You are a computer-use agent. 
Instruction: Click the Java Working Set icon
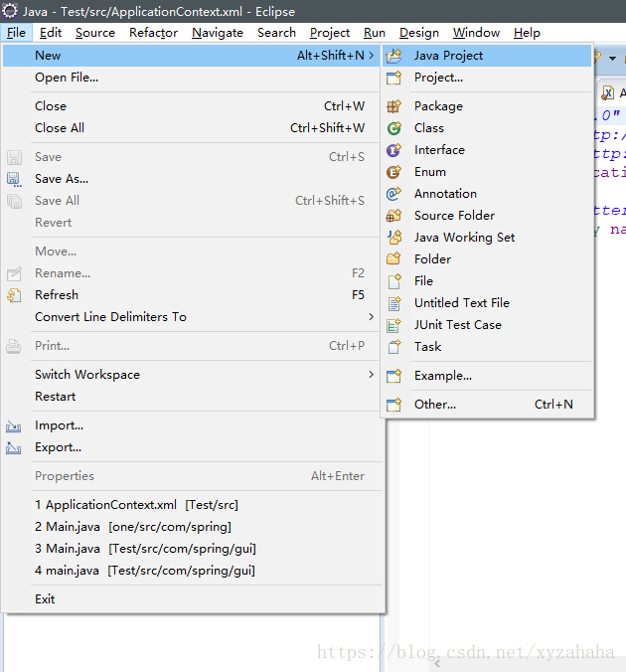(x=393, y=238)
